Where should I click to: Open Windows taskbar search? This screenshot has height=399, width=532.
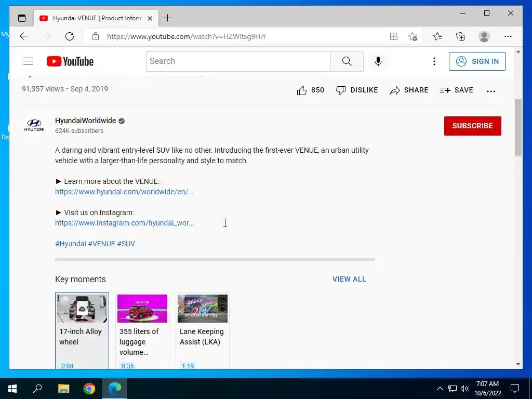37,389
